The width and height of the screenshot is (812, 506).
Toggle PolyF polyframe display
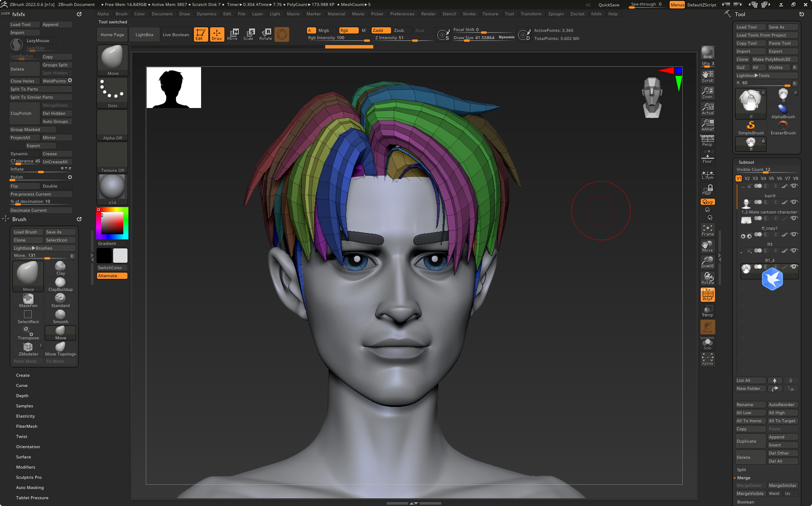(707, 295)
